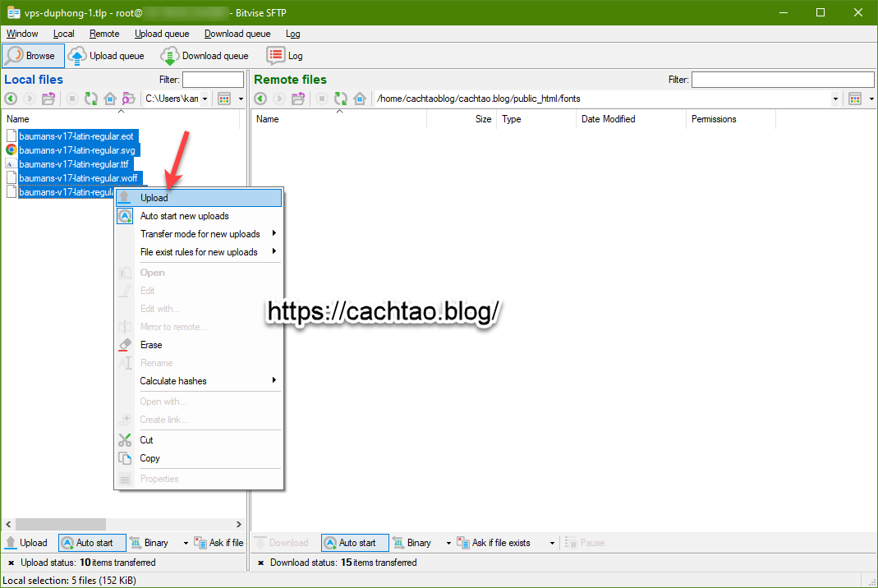Screen dimensions: 878x588
Task: Click upload Ask if file rule button
Action: click(219, 543)
